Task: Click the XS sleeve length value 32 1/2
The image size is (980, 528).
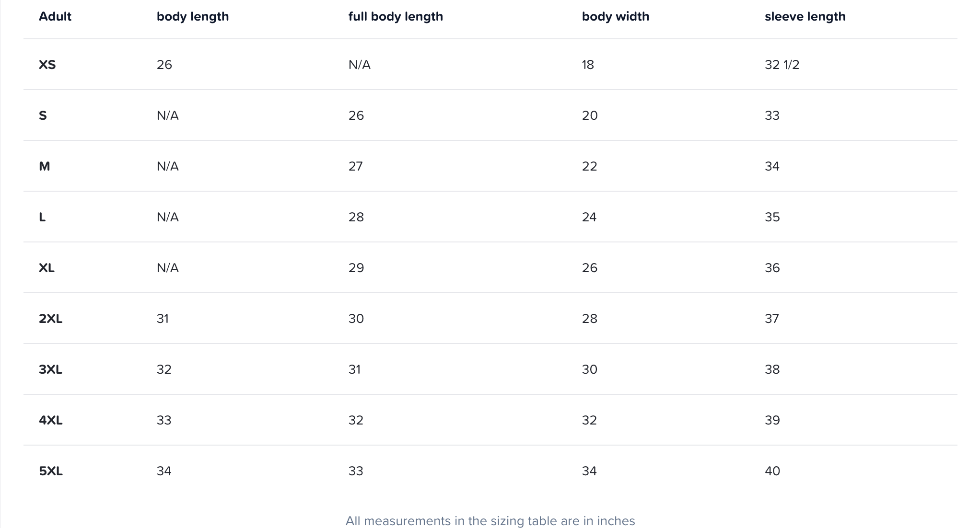Action: click(x=782, y=65)
